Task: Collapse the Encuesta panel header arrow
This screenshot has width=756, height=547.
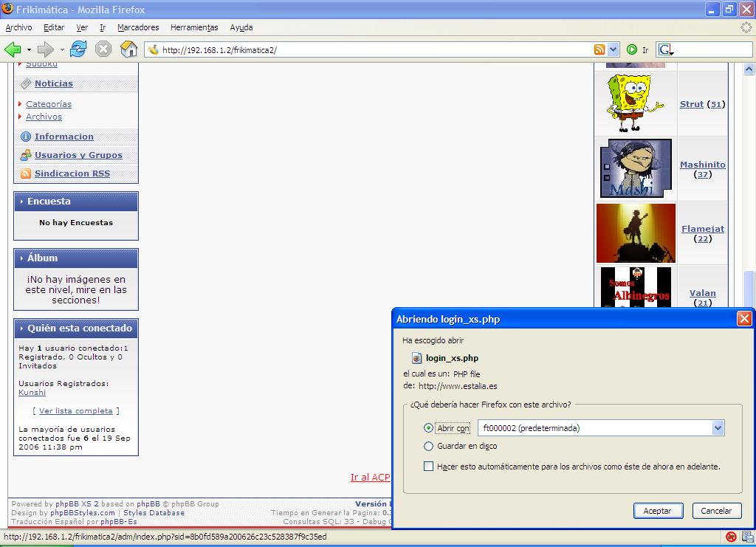Action: point(21,202)
